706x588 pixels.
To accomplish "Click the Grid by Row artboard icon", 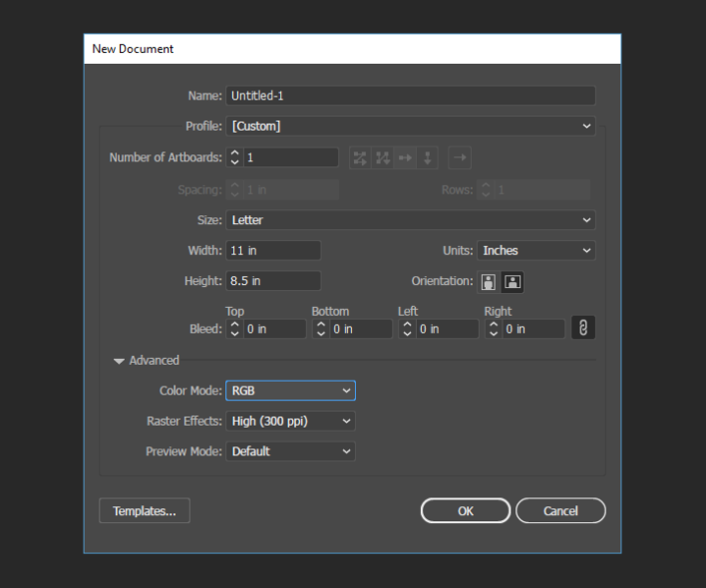I will (360, 157).
